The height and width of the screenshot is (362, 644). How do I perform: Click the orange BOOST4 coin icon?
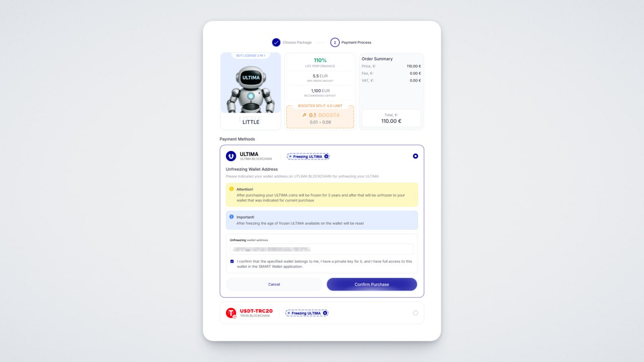point(304,115)
